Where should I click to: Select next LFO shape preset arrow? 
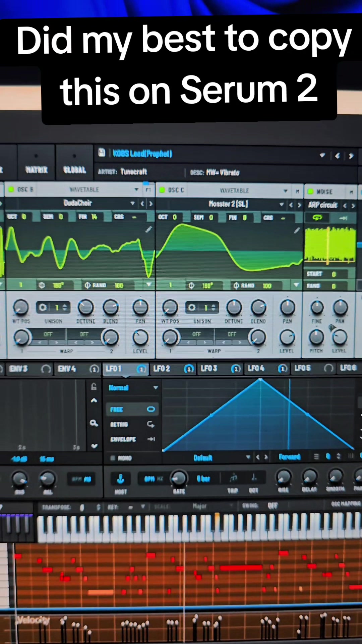[266, 457]
